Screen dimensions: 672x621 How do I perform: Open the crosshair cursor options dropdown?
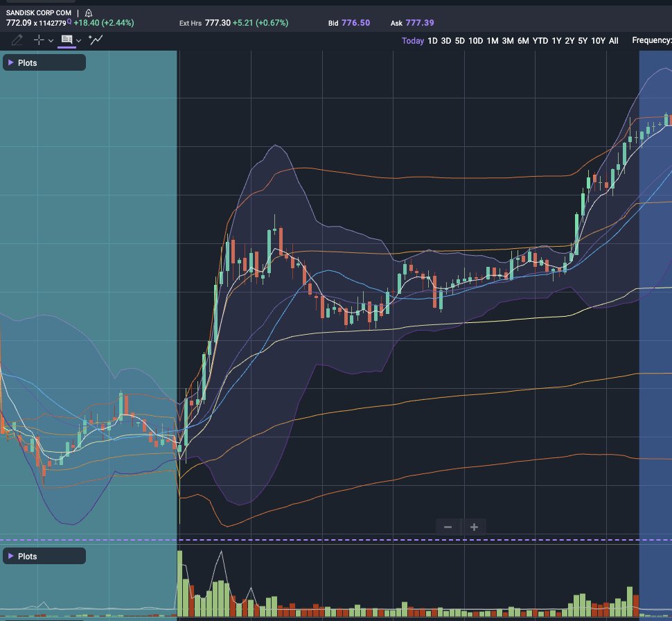(x=51, y=41)
